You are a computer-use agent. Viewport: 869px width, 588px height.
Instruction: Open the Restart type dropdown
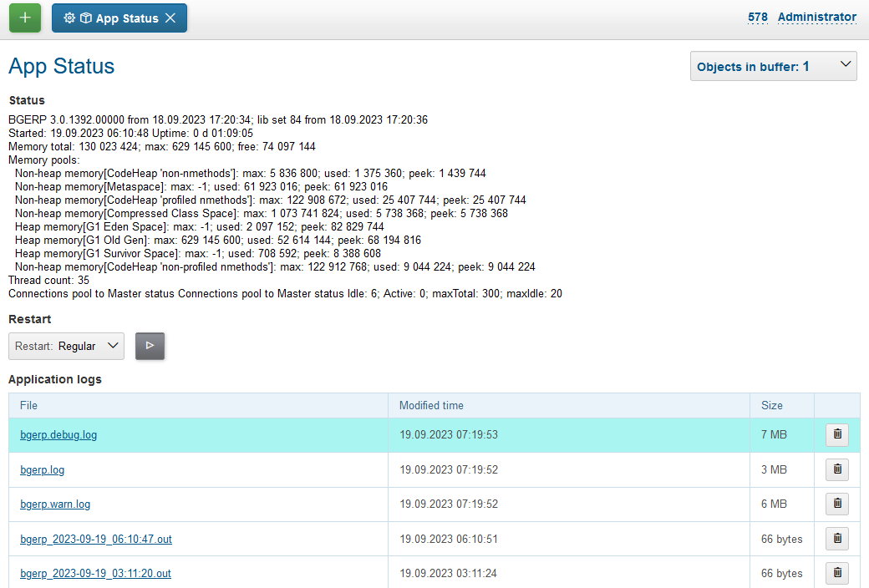[x=67, y=346]
